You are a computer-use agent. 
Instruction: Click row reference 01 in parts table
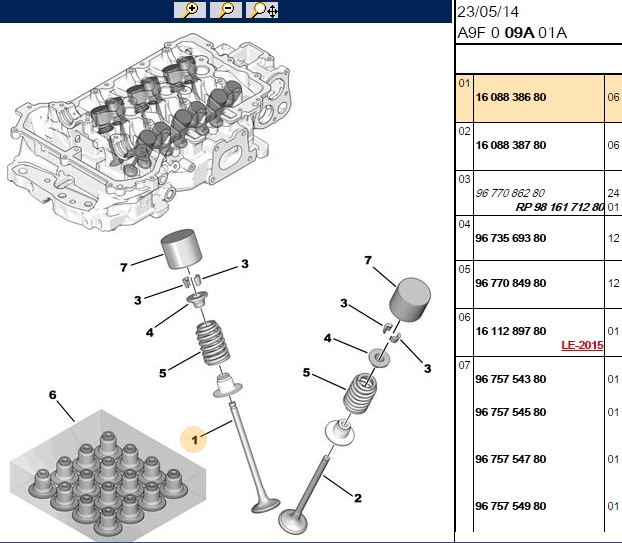click(464, 83)
